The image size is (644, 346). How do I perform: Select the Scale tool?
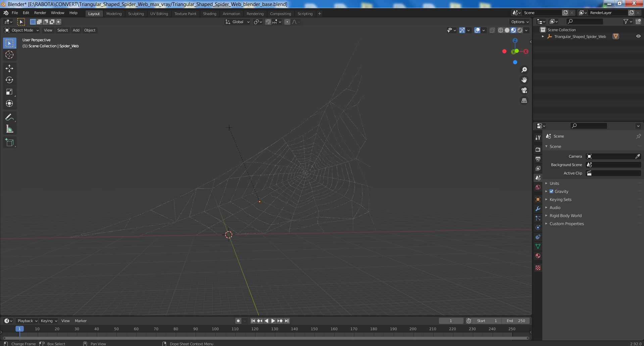click(x=9, y=92)
